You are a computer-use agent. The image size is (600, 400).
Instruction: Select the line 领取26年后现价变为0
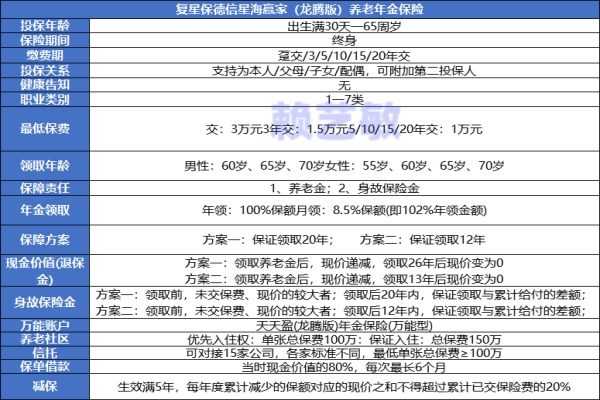click(344, 263)
